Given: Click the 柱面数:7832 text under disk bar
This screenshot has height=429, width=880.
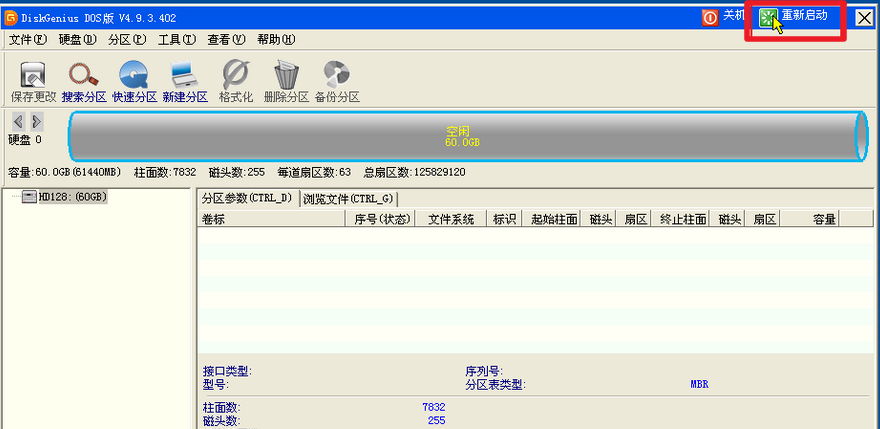Looking at the screenshot, I should coord(165,172).
